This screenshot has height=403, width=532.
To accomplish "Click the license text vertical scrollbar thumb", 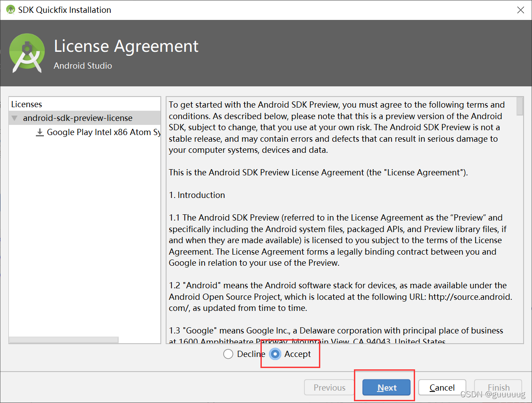I will pyautogui.click(x=520, y=106).
